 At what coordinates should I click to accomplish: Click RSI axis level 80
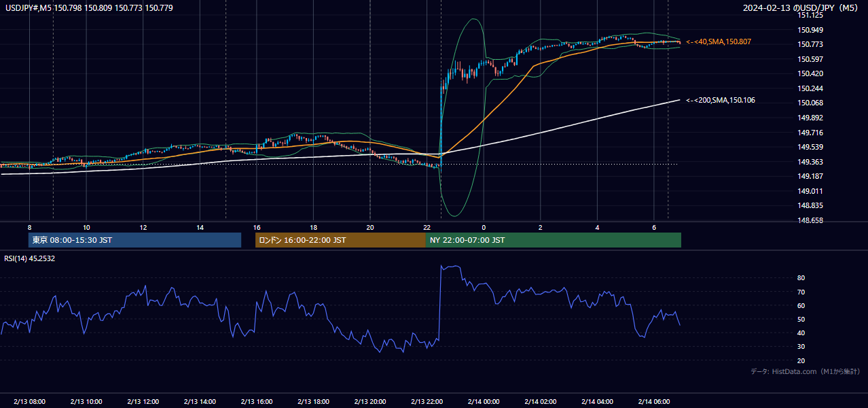coord(801,278)
